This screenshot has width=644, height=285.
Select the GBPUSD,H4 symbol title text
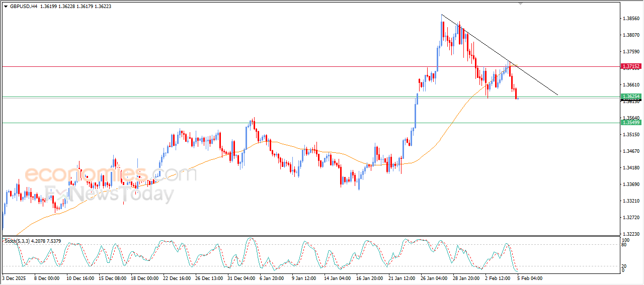pos(24,7)
